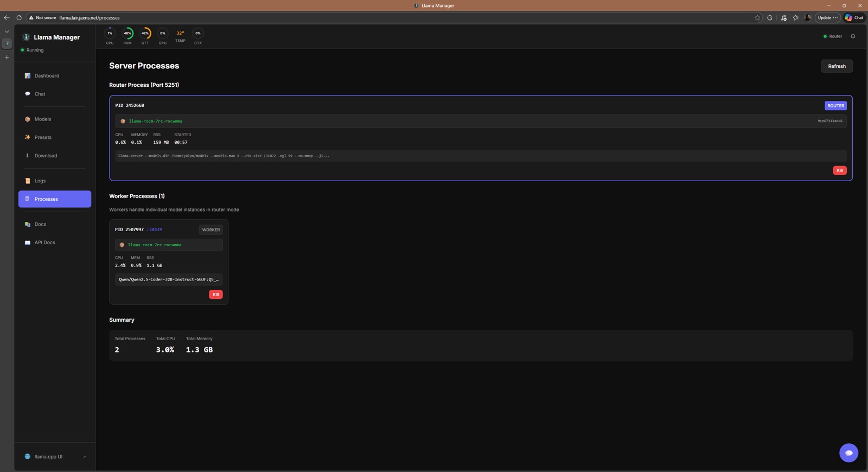Open the llama.cpp UI external link
The height and width of the screenshot is (472, 868).
coord(55,457)
